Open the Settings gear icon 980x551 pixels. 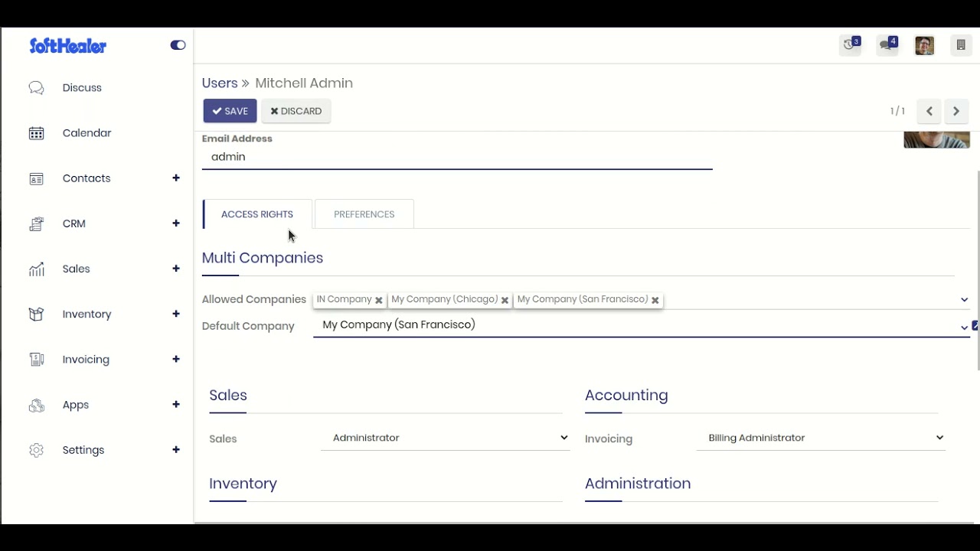point(36,450)
